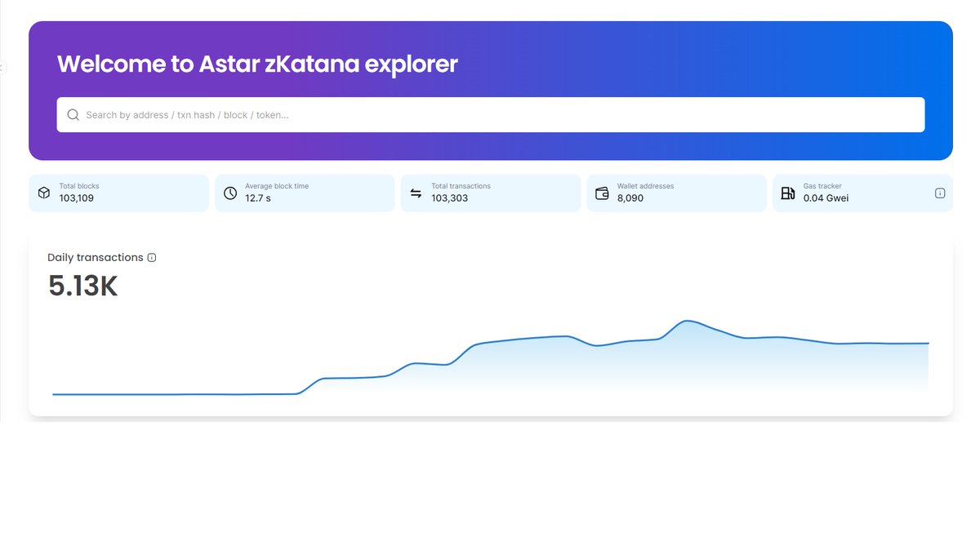Screen dimensions: 980x559
Task: Click the 8,090 wallet addresses value
Action: (x=630, y=198)
